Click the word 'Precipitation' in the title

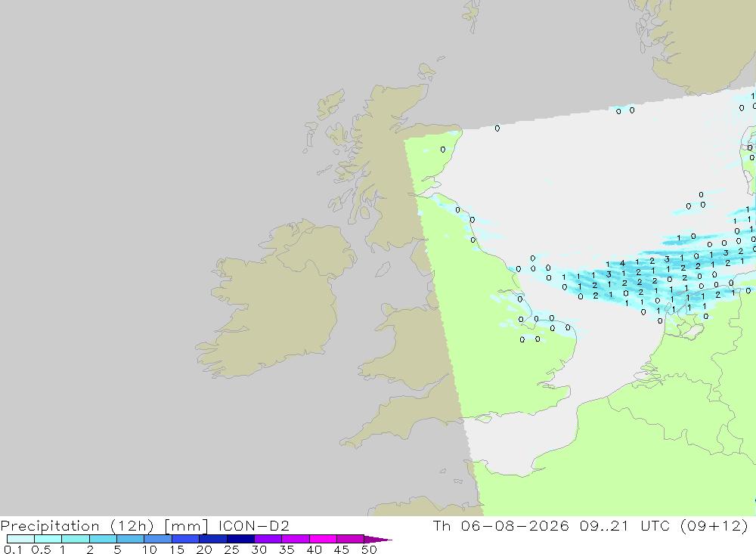[x=50, y=526]
